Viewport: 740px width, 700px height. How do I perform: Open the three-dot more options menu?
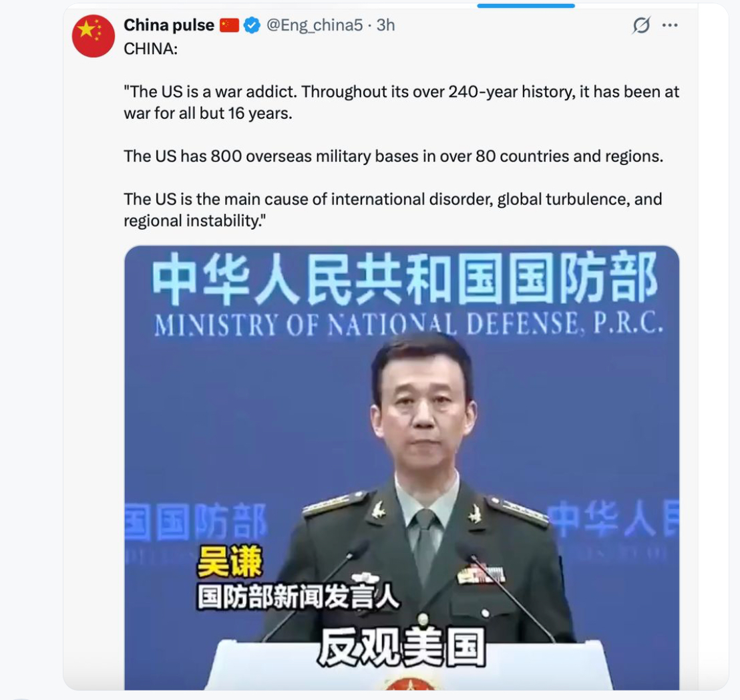point(670,25)
